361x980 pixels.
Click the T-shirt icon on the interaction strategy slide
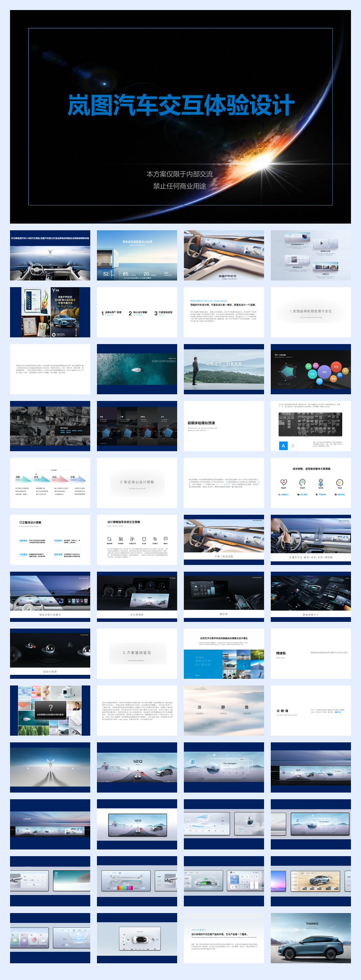pyautogui.click(x=144, y=539)
